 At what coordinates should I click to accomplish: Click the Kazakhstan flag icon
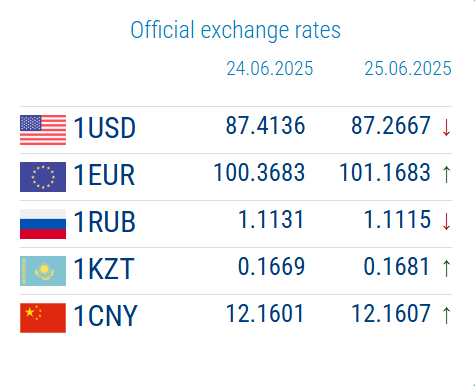(x=43, y=271)
